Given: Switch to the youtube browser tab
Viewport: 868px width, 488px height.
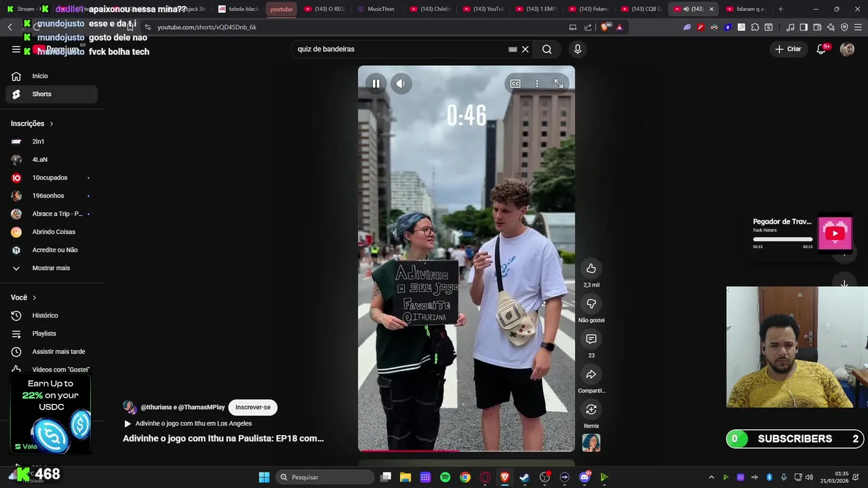Looking at the screenshot, I should coord(281,9).
